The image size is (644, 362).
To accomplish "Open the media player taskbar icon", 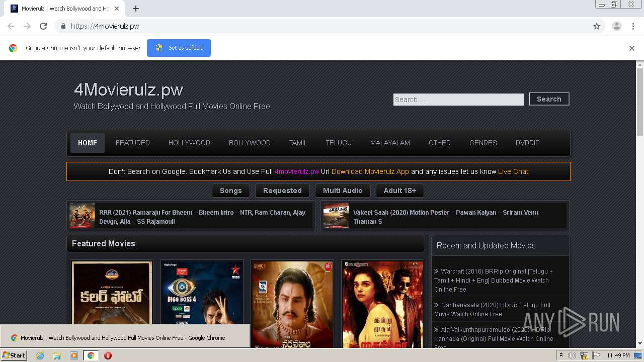I will 74,355.
